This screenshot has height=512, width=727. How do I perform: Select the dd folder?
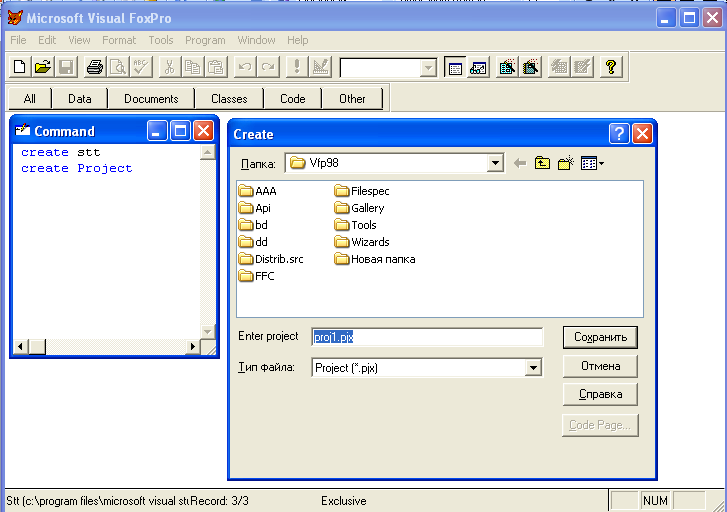(x=253, y=242)
